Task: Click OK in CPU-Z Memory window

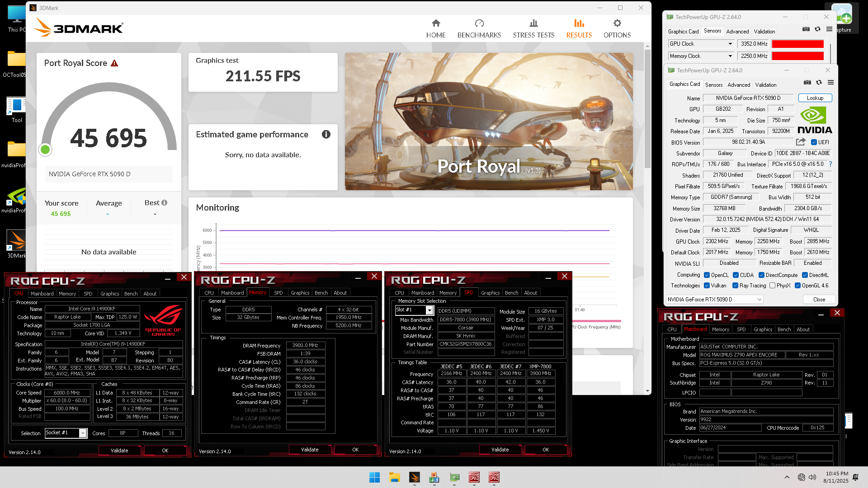Action: point(355,450)
